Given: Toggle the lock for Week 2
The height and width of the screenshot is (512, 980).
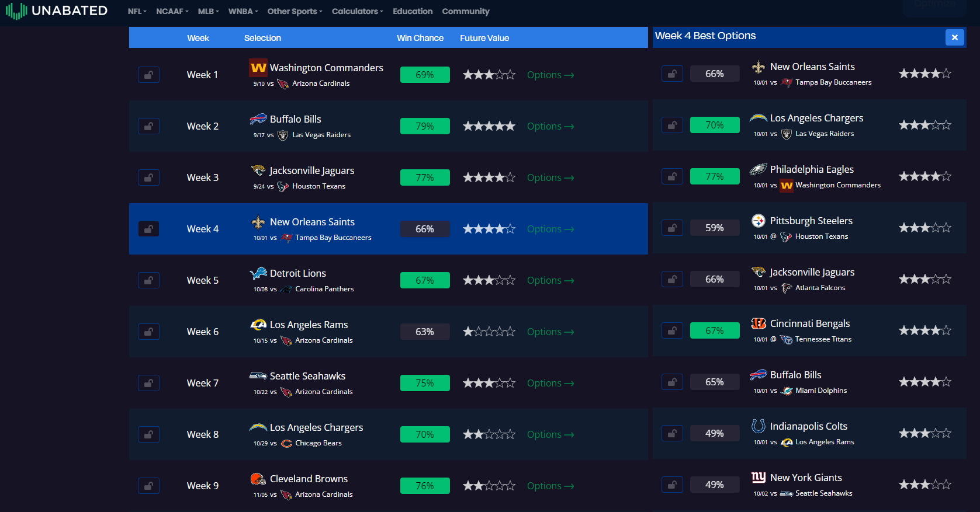Looking at the screenshot, I should (148, 126).
